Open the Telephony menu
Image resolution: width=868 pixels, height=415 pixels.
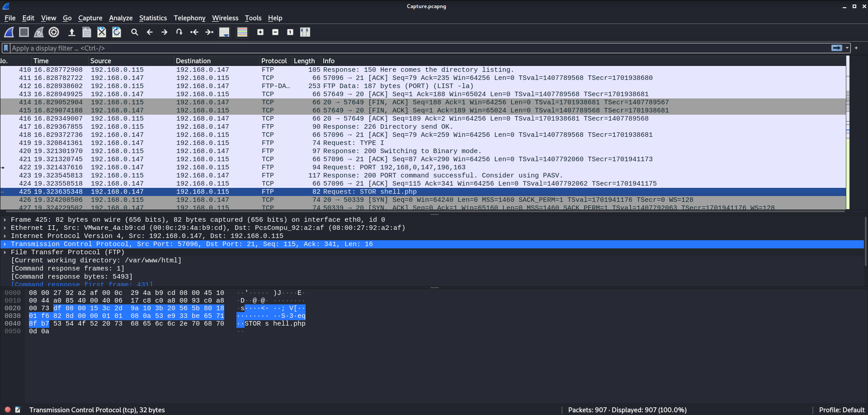point(189,18)
